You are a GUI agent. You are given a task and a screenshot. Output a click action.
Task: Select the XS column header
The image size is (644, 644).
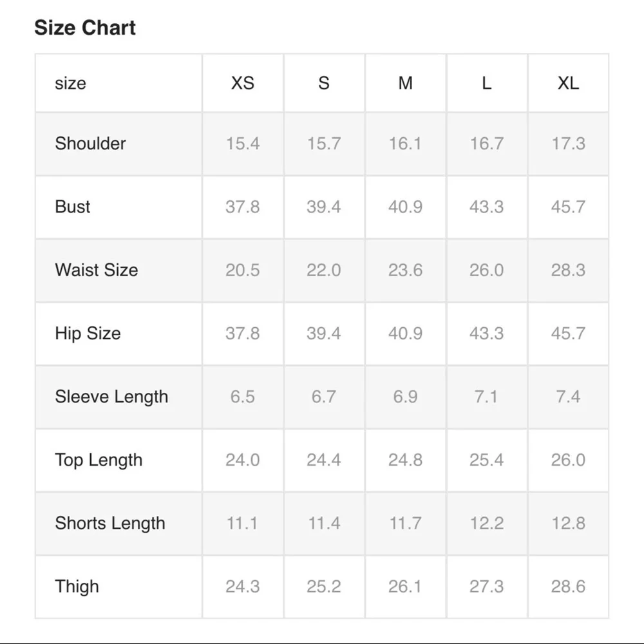coord(242,83)
